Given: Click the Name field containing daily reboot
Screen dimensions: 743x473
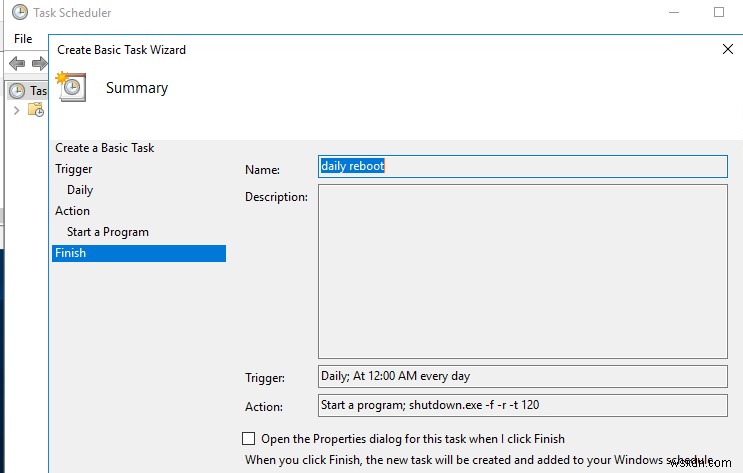Looking at the screenshot, I should click(523, 167).
